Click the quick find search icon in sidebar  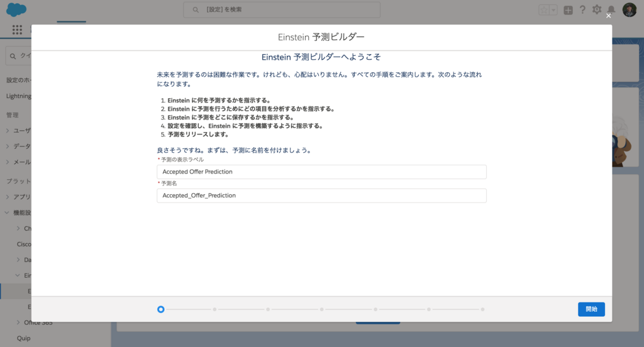click(13, 56)
